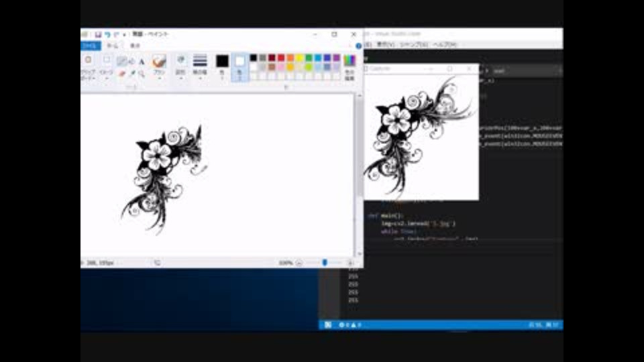Click the leftmost icon on VS Code status bar
The width and height of the screenshot is (644, 362).
pos(328,325)
